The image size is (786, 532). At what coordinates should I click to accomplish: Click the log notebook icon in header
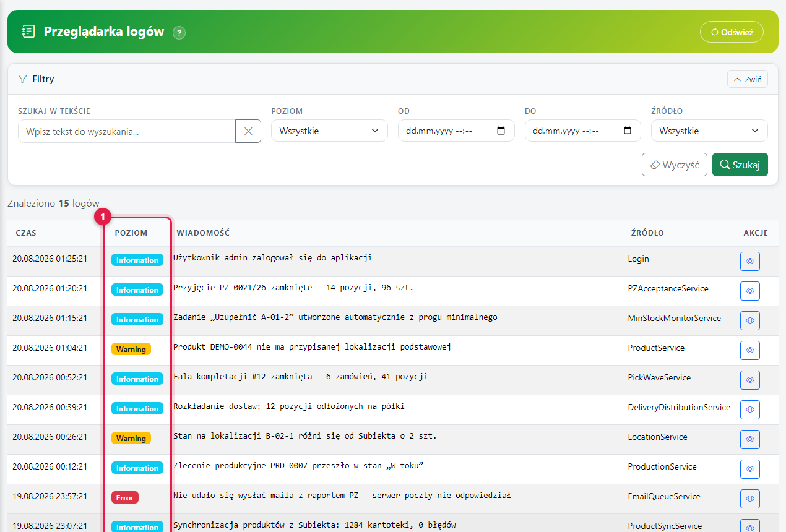tap(28, 31)
